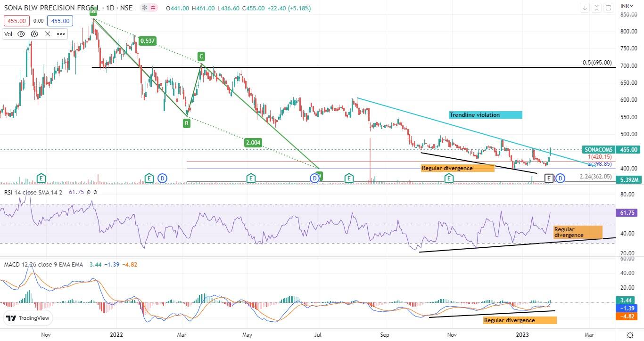The height and width of the screenshot is (341, 644).
Task: Click the collapse pane icon
Action: 597,8
